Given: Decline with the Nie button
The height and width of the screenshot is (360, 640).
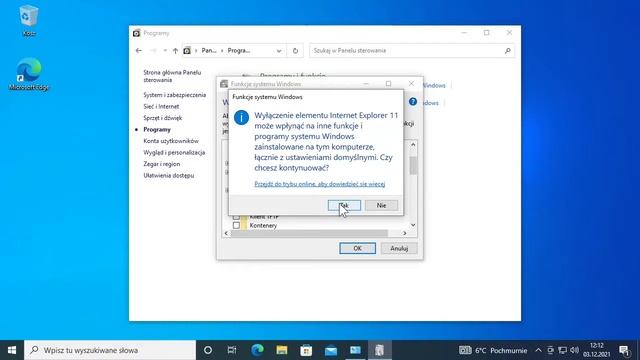Looking at the screenshot, I should coord(381,205).
